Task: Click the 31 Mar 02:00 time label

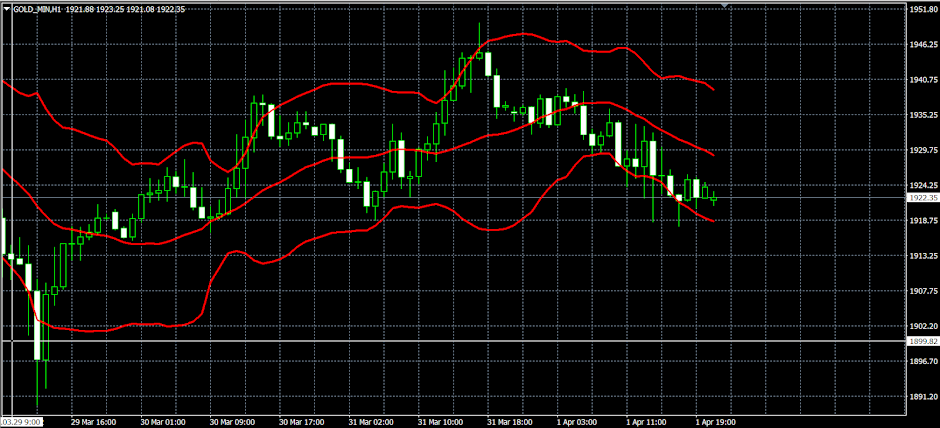Action: tap(371, 422)
